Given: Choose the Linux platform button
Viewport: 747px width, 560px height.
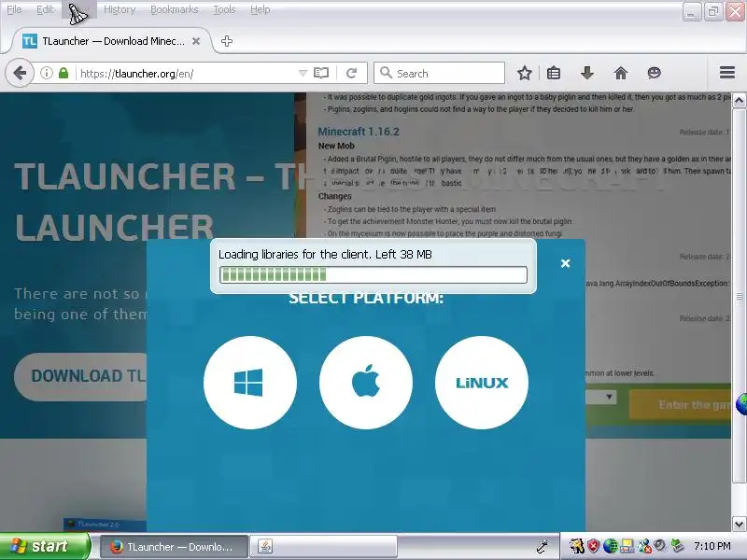Looking at the screenshot, I should 482,383.
